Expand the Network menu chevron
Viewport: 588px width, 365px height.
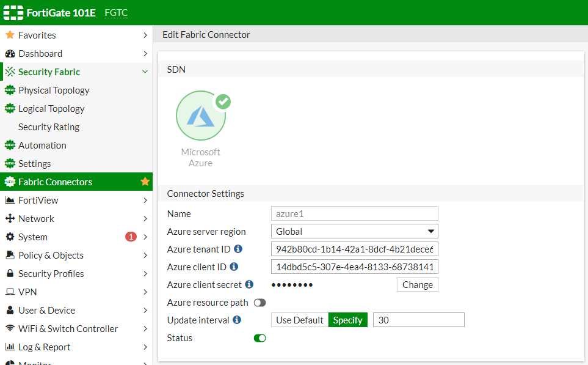tap(145, 219)
